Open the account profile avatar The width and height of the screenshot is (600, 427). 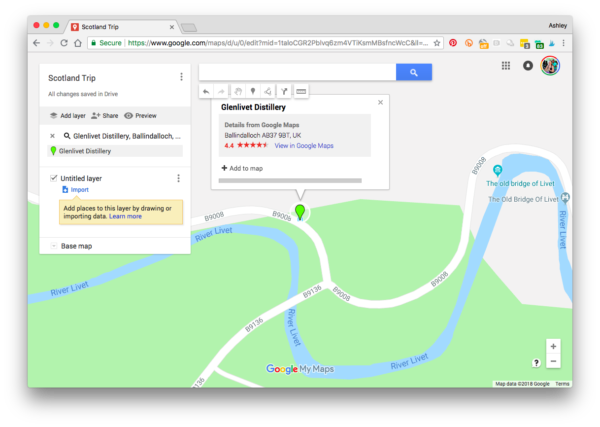point(550,66)
